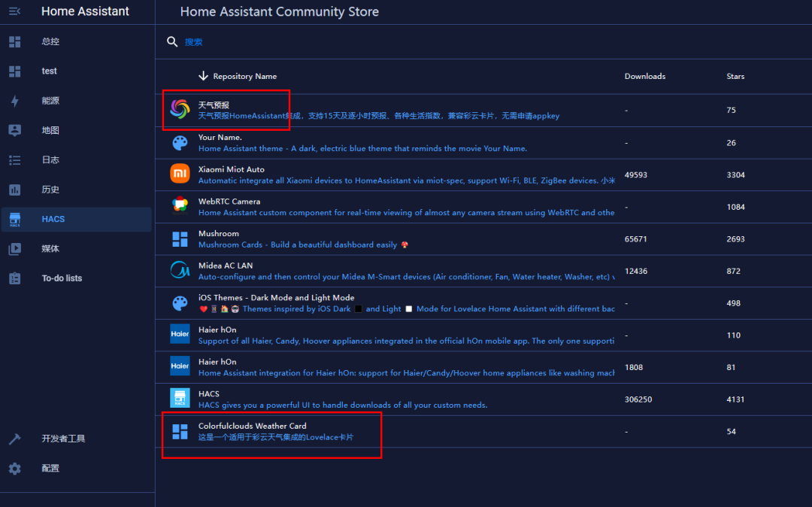Screen dimensions: 812x507
Task: Click the 历史 history chart icon
Action: [x=14, y=190]
